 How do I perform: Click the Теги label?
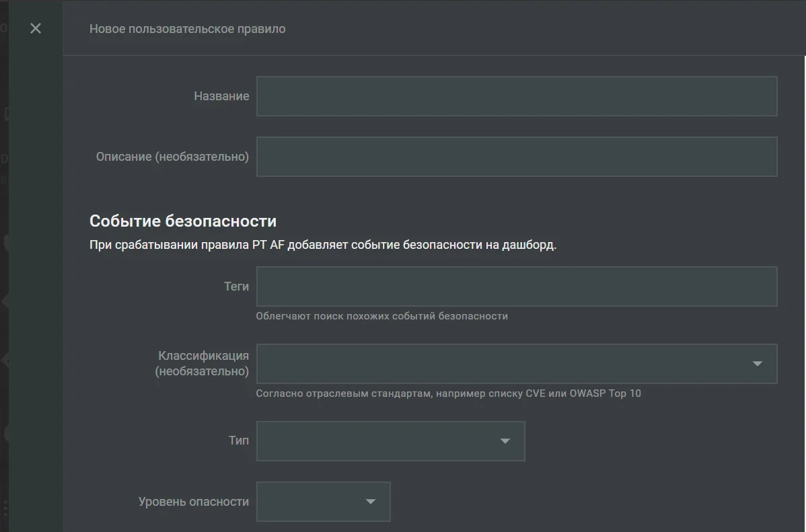click(236, 287)
